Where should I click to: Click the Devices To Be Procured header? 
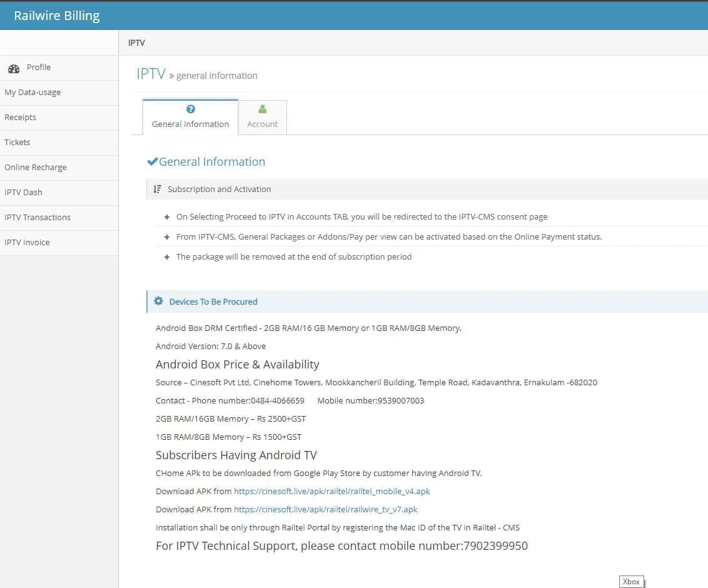[427, 302]
